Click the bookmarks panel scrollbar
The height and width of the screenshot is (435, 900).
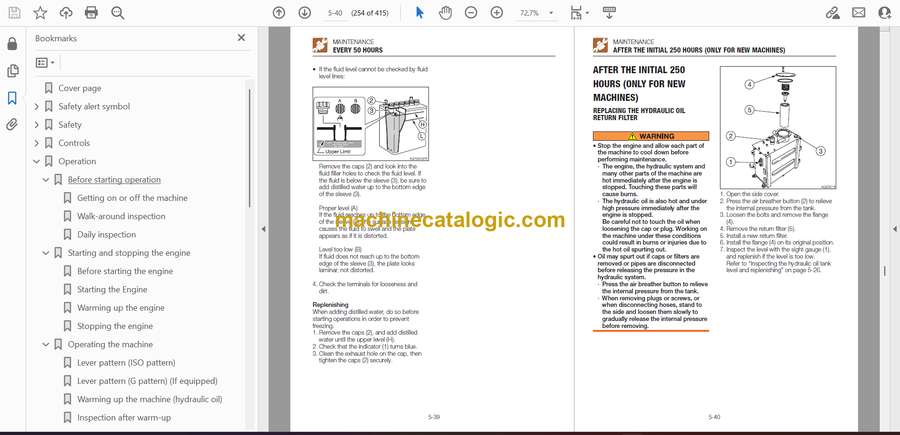[250, 147]
